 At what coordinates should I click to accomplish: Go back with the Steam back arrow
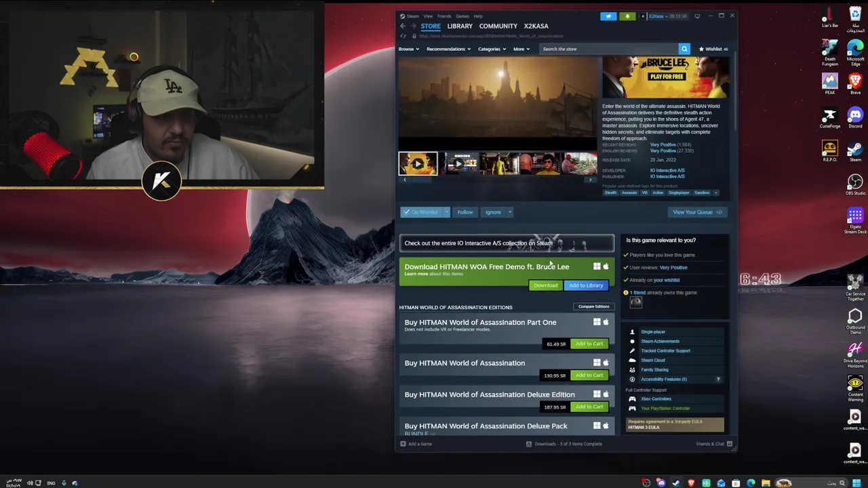point(403,26)
